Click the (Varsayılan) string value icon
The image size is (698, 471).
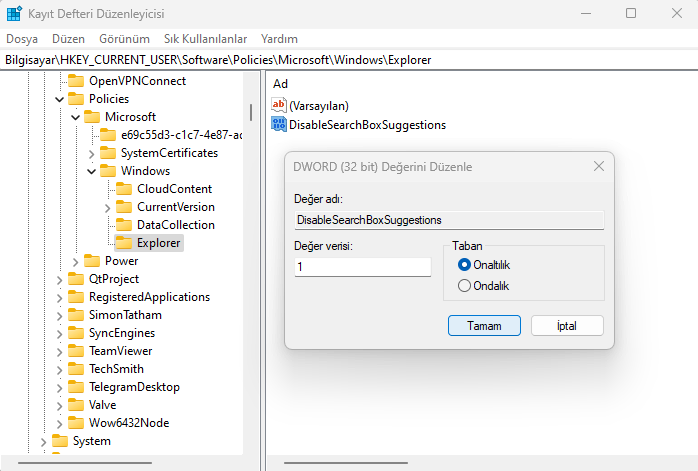[x=279, y=105]
